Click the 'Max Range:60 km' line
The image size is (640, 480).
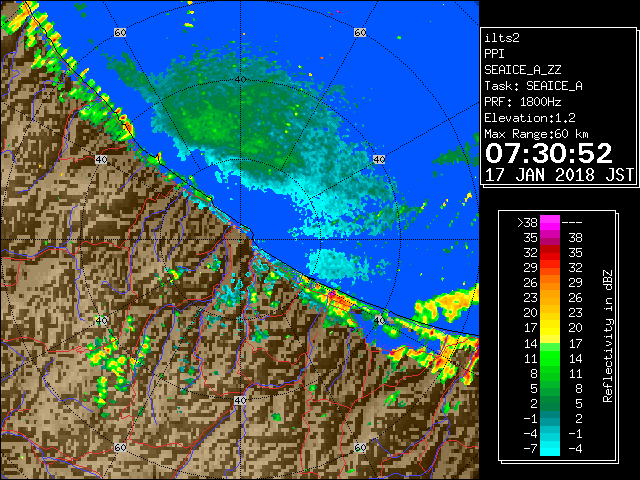(537, 134)
